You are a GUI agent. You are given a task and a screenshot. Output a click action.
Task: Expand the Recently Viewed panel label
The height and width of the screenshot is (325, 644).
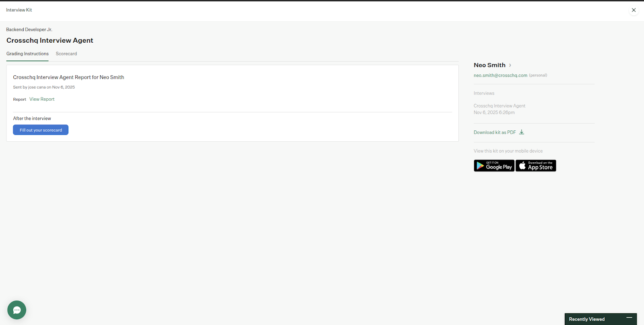pos(586,319)
